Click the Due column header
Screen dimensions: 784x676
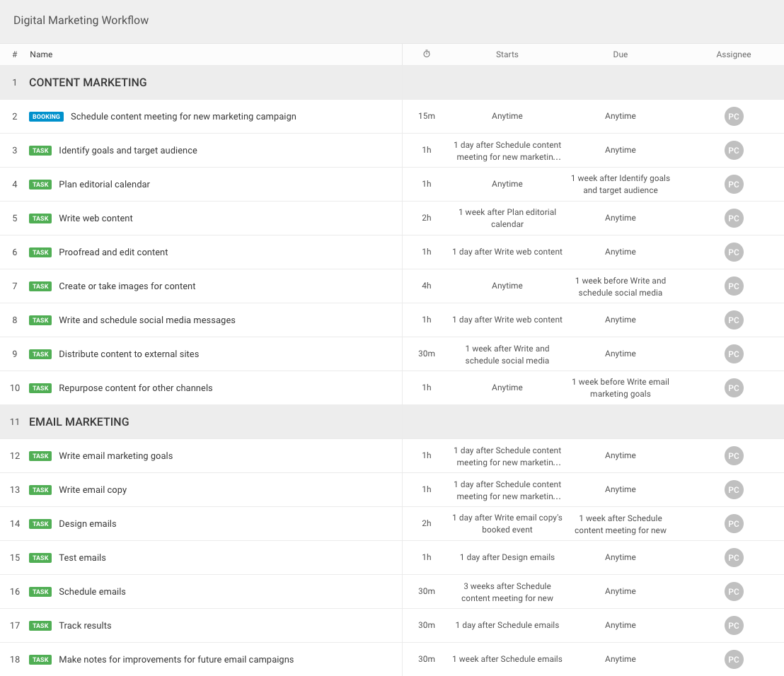coord(620,54)
